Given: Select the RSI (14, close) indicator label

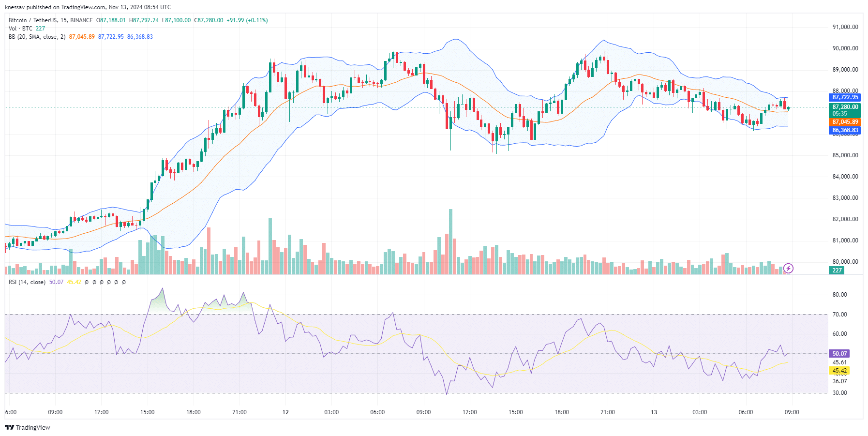Looking at the screenshot, I should [x=27, y=282].
